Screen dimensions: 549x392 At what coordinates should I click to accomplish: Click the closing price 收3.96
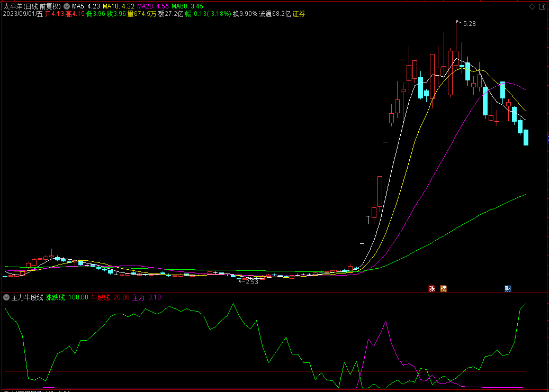pyautogui.click(x=116, y=14)
